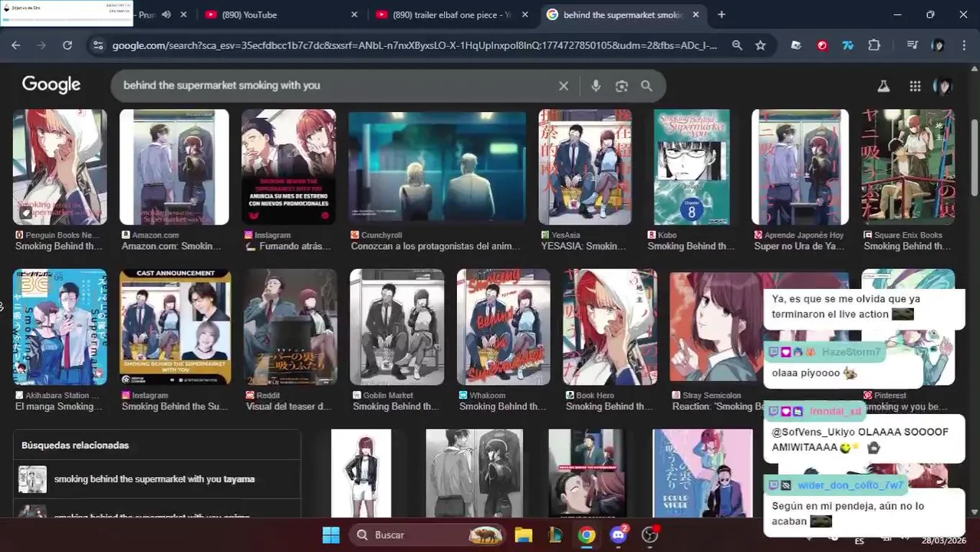Open the Akihabara Station manga image

coord(60,327)
